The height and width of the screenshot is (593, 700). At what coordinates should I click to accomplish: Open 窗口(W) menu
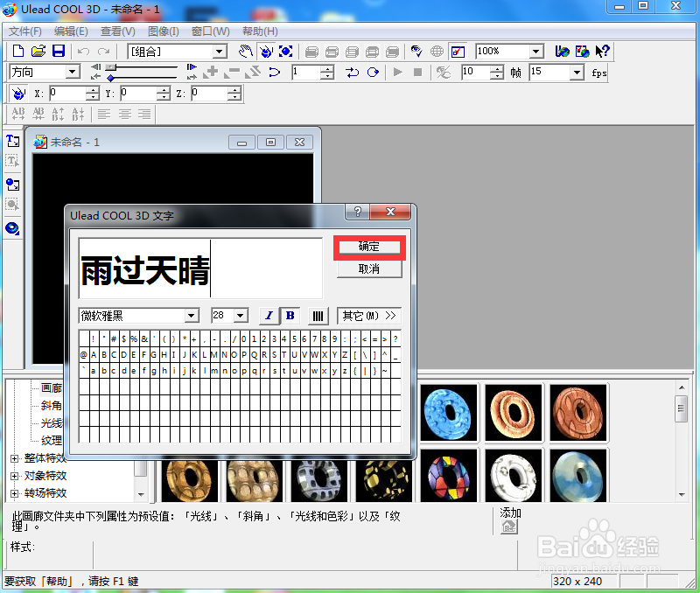[x=210, y=31]
